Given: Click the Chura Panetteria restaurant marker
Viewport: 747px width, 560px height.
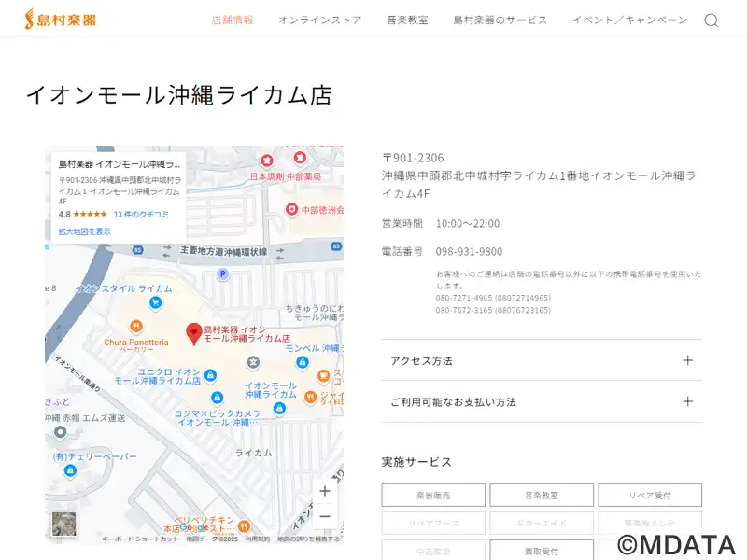Looking at the screenshot, I should [x=136, y=326].
